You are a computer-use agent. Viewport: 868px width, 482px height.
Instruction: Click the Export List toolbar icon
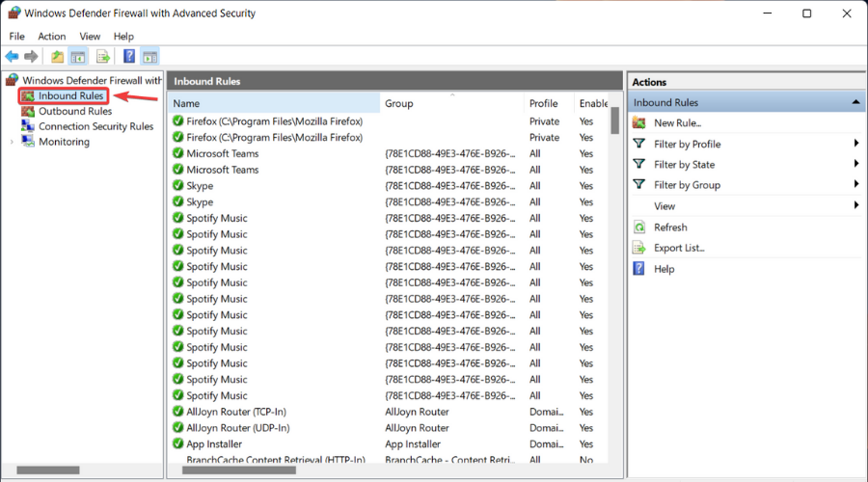[103, 57]
